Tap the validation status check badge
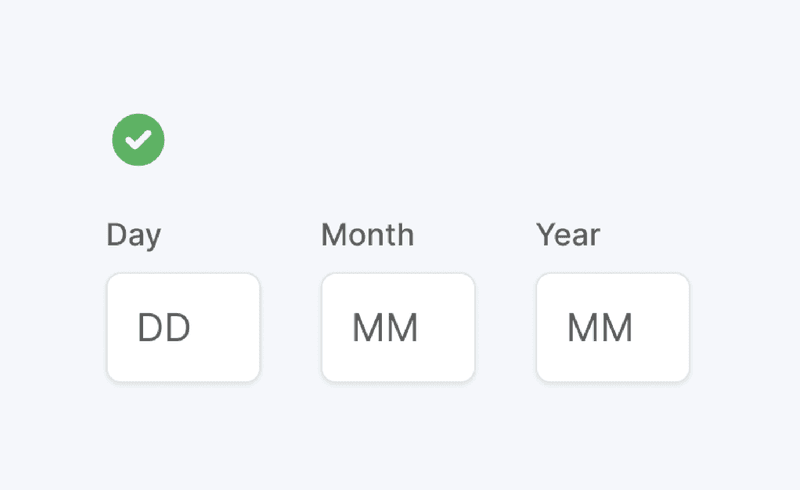Screen dimensions: 800x490 138,140
